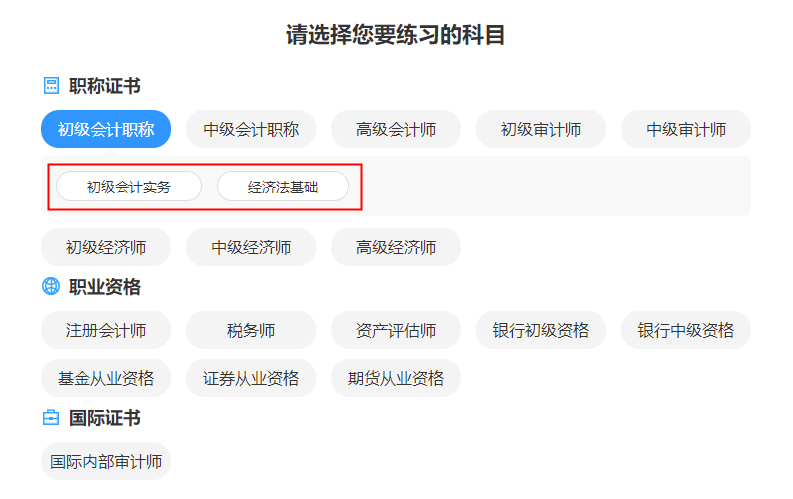793x499 pixels.
Task: Choose the 税务师 subject
Action: click(251, 330)
